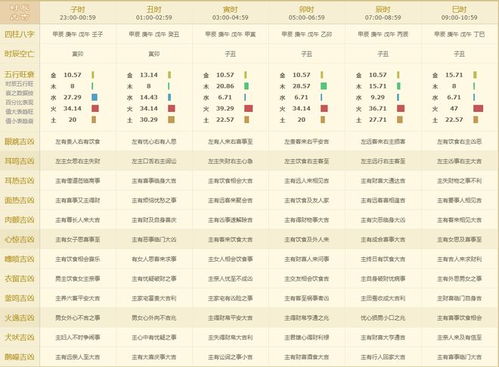Viewport: 499px width, 367px height.
Task: Click the water value 27.29 in 子时
Action: pyautogui.click(x=73, y=97)
